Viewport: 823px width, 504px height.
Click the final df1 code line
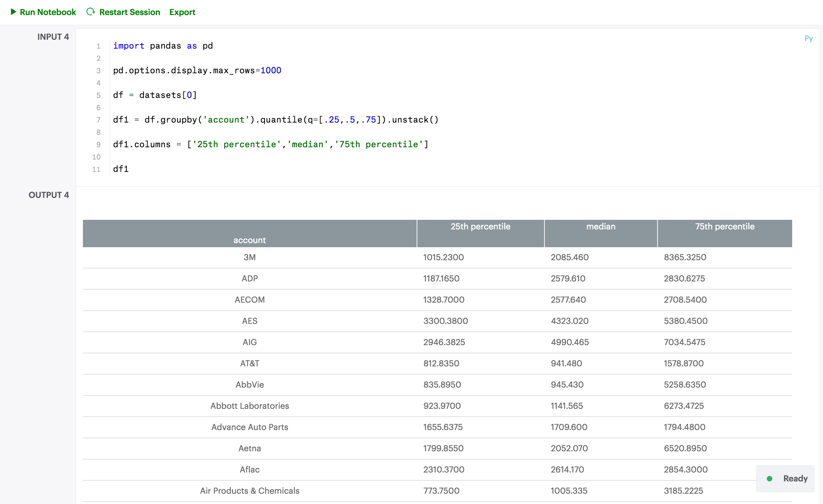coord(121,169)
